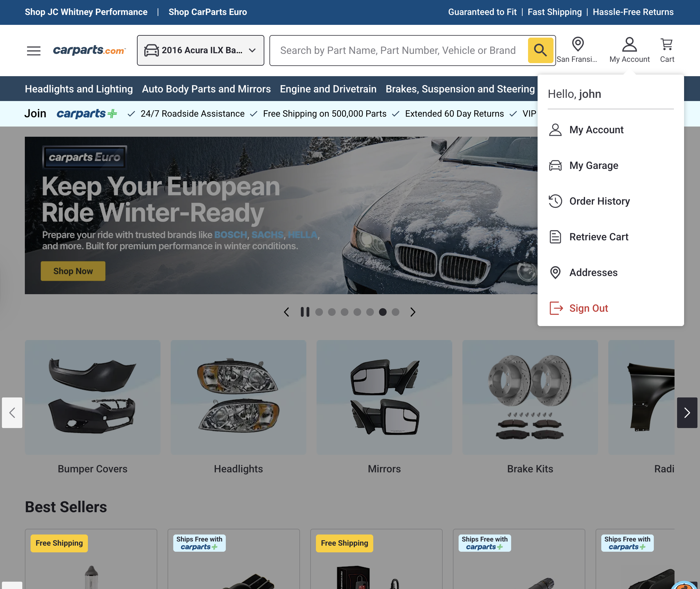This screenshot has height=589, width=700.
Task: Open the Shop JC Whitney Performance link
Action: 86,12
